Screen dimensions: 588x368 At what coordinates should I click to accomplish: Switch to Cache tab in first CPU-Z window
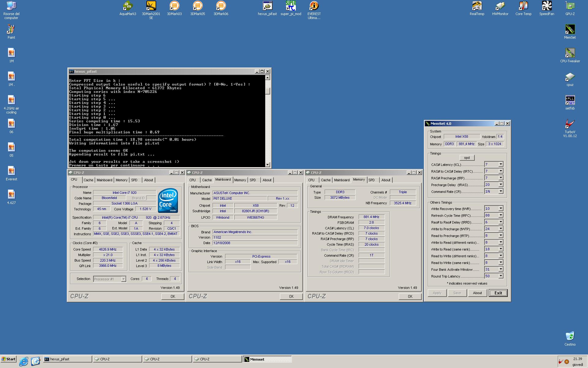coord(88,180)
